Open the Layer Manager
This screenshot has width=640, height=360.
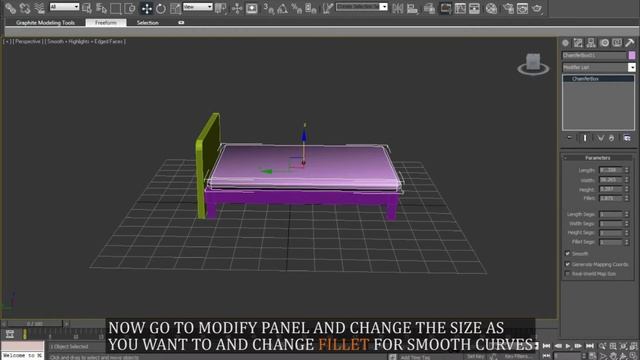click(429, 8)
